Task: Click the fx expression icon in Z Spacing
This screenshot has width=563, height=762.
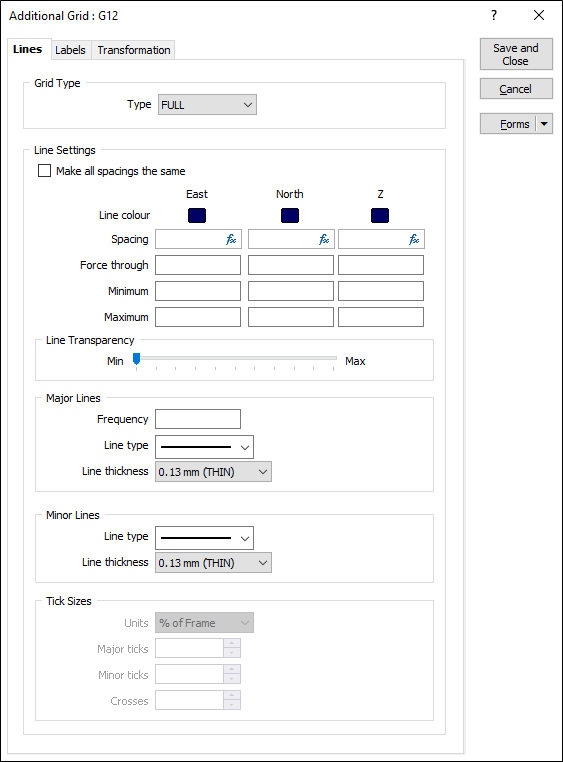Action: 414,239
